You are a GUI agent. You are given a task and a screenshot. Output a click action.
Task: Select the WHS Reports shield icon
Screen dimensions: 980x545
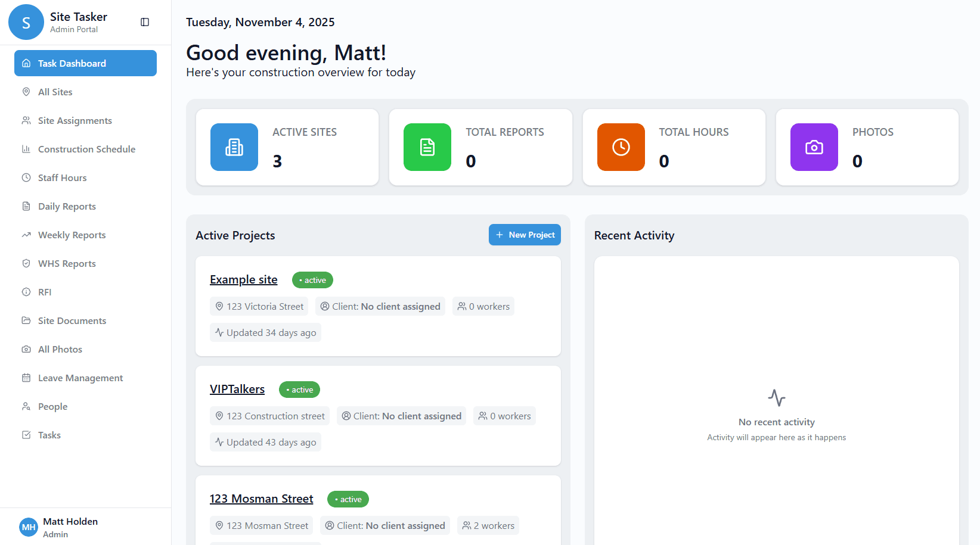[x=26, y=263]
